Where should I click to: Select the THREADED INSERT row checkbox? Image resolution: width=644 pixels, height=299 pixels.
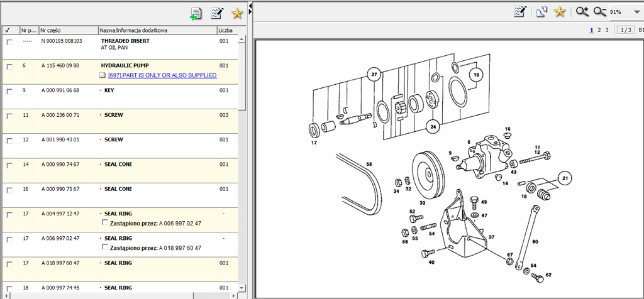(9, 42)
